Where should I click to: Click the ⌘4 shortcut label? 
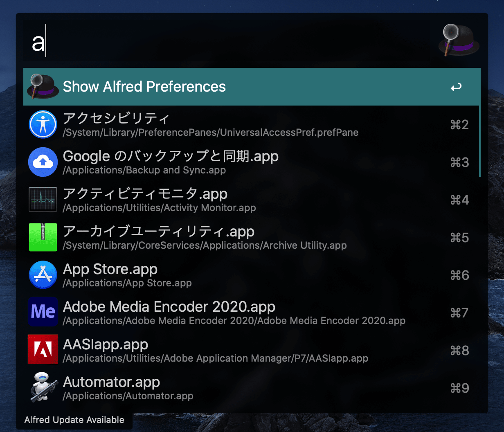tap(459, 200)
